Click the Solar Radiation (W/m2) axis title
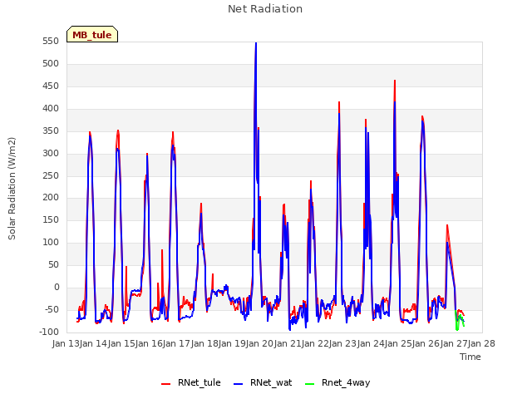This screenshot has width=532, height=399. (x=12, y=189)
